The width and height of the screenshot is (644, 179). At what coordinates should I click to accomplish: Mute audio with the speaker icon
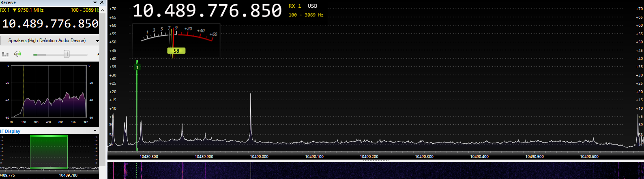17,54
